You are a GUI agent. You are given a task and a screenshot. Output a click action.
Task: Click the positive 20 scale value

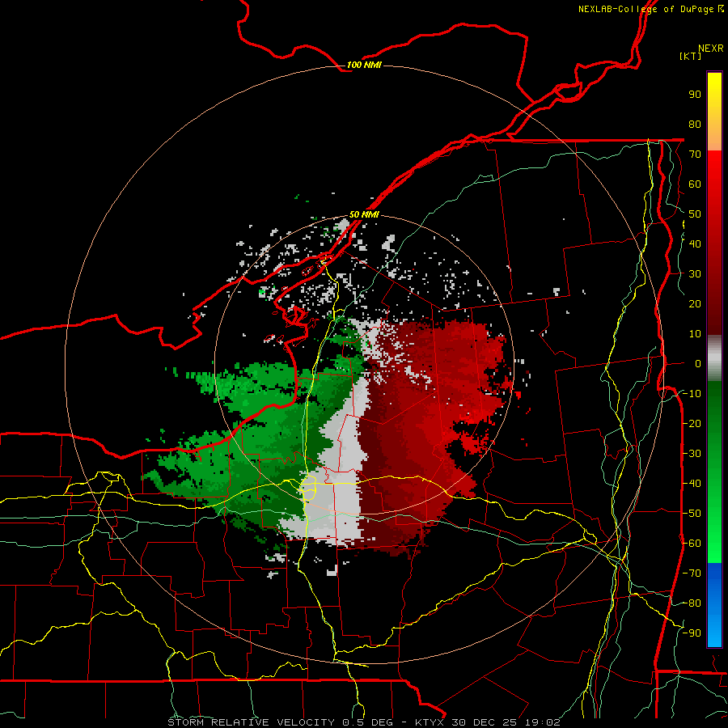pos(695,303)
